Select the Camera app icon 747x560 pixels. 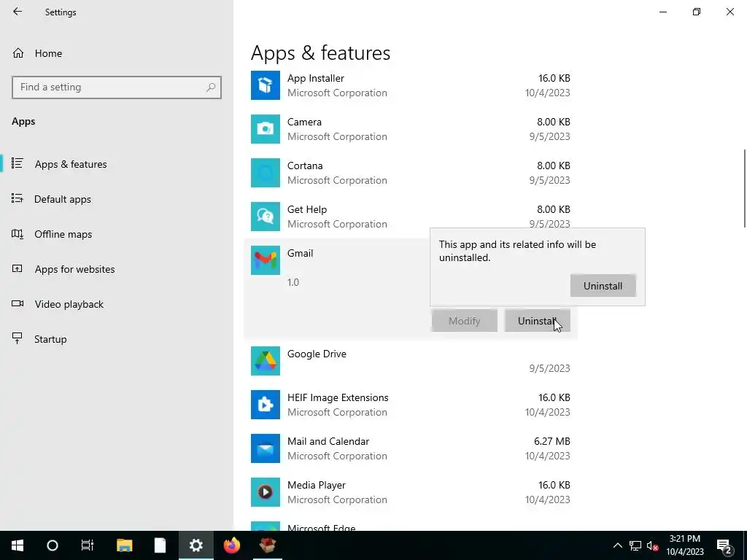[x=266, y=129]
